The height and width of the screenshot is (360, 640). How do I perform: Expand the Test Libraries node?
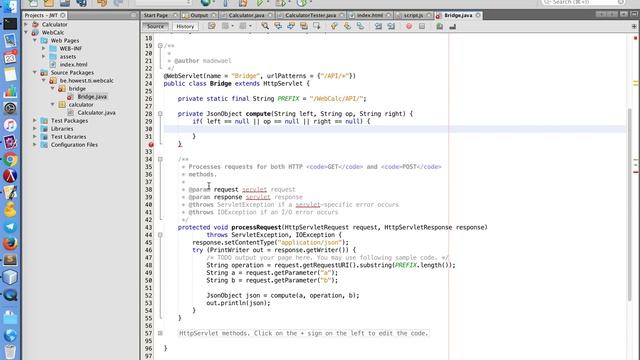[35, 136]
